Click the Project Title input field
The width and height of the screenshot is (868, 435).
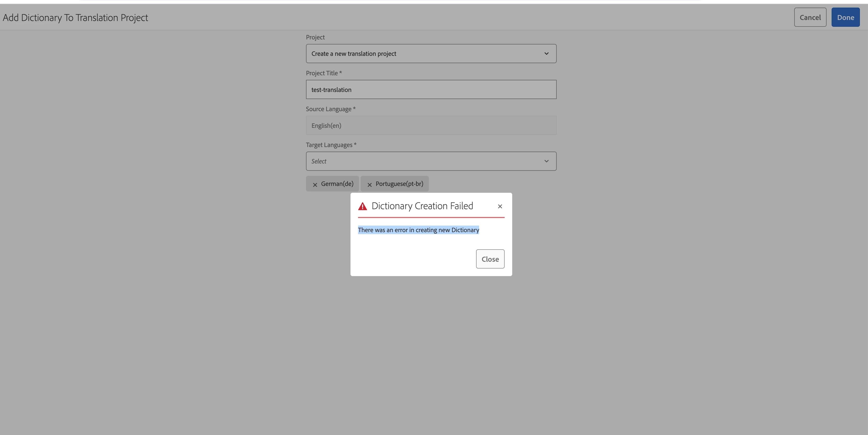click(431, 90)
